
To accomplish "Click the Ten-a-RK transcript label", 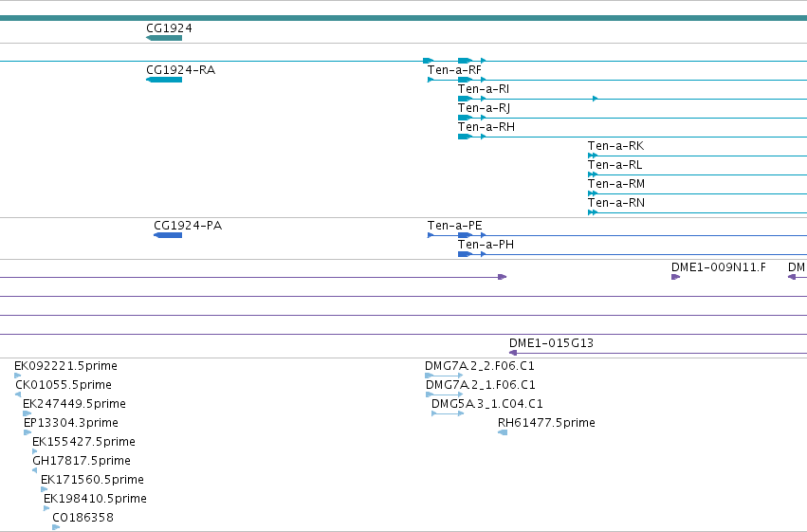I will [x=615, y=146].
